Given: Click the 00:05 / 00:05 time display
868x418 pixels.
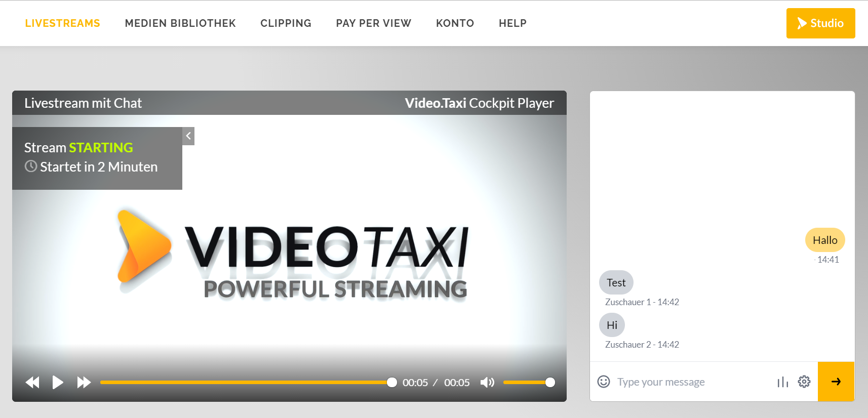Looking at the screenshot, I should click(436, 383).
